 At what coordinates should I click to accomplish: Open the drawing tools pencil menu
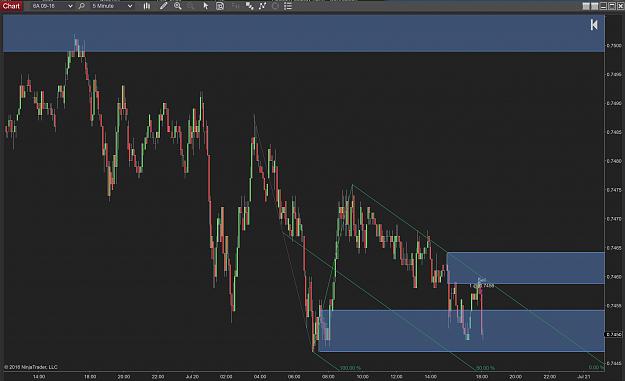tap(163, 6)
